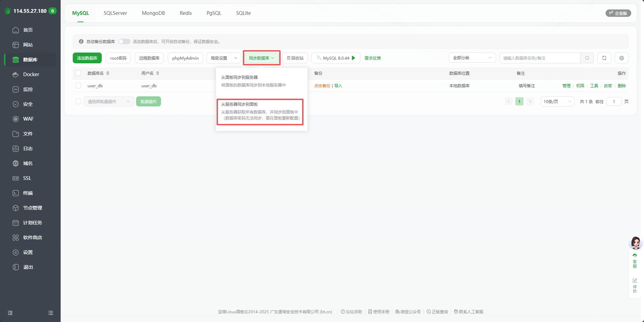Click the 点击备份 link for user_db
644x322 pixels.
(x=322, y=86)
